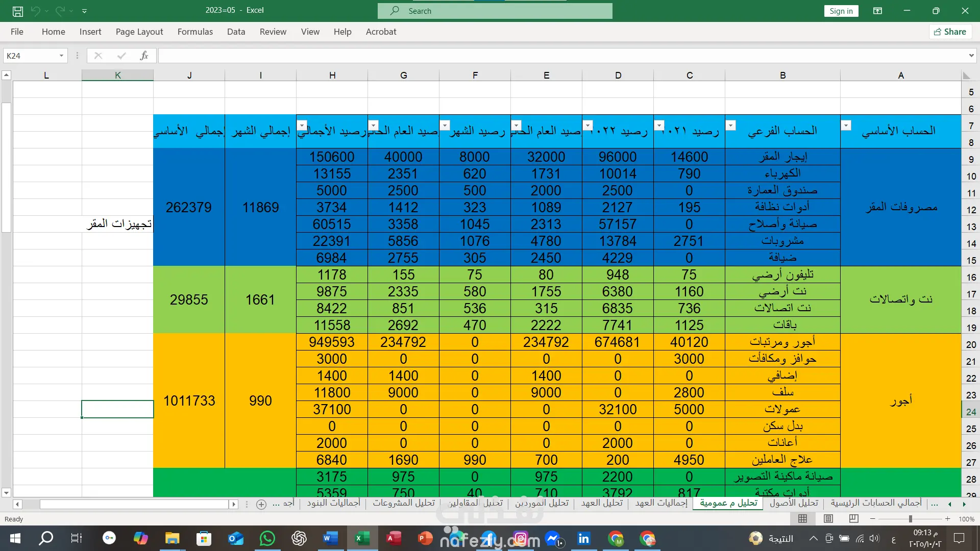Expand the formula bar with the chevron
Image resolution: width=980 pixels, height=551 pixels.
pyautogui.click(x=971, y=56)
